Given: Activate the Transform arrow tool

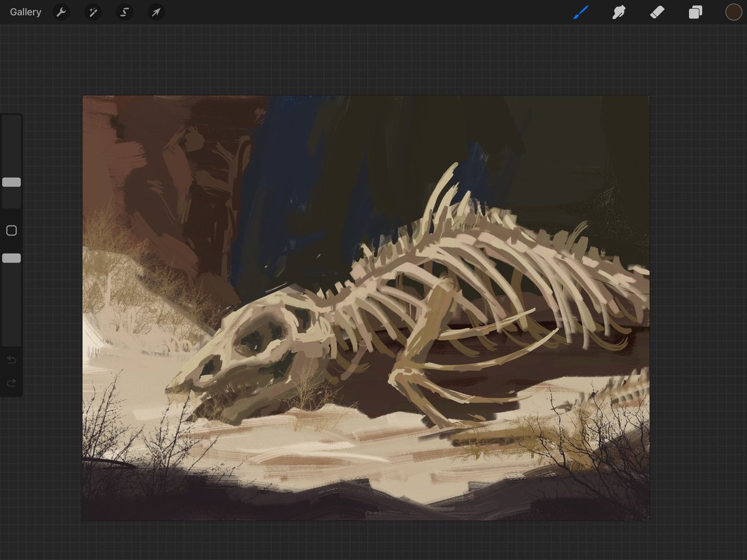Looking at the screenshot, I should [156, 12].
